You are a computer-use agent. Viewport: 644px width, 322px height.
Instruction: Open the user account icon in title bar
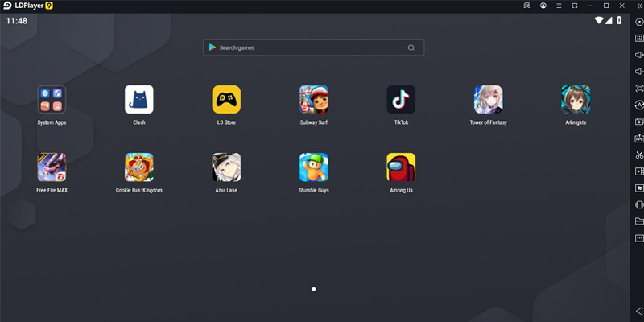click(543, 6)
